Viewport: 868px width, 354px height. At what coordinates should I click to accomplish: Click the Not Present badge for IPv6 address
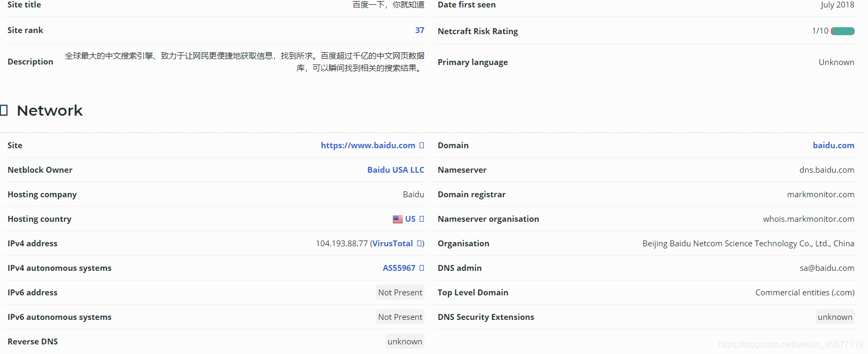coord(400,293)
